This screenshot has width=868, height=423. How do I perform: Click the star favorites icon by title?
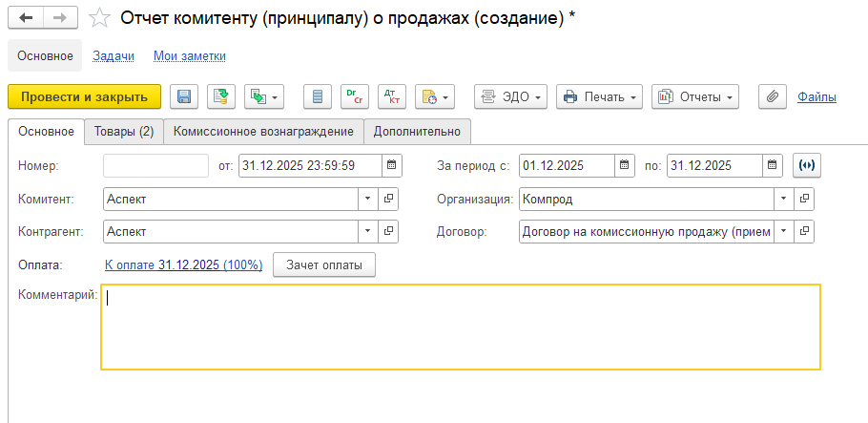[x=98, y=18]
